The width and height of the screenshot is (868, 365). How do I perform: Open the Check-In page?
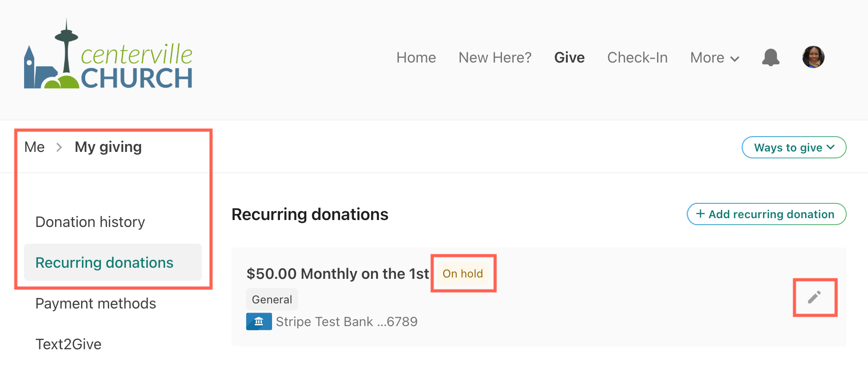coord(637,57)
